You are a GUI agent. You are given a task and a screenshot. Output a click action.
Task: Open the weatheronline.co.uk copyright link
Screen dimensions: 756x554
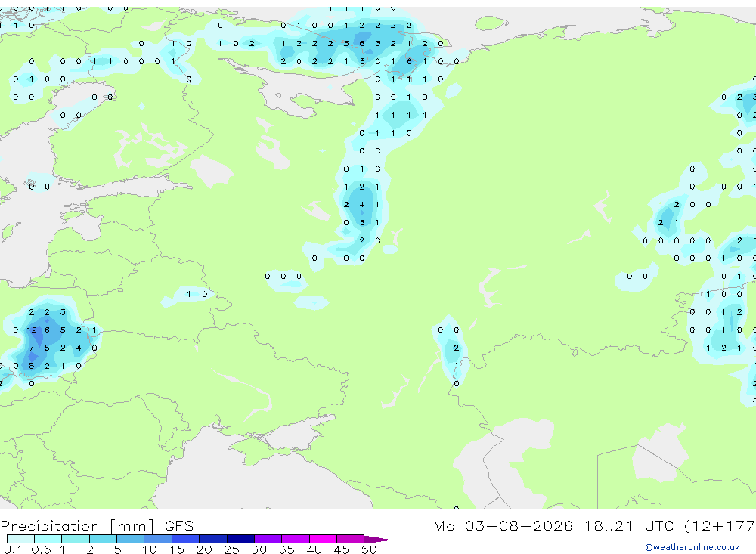pyautogui.click(x=692, y=547)
